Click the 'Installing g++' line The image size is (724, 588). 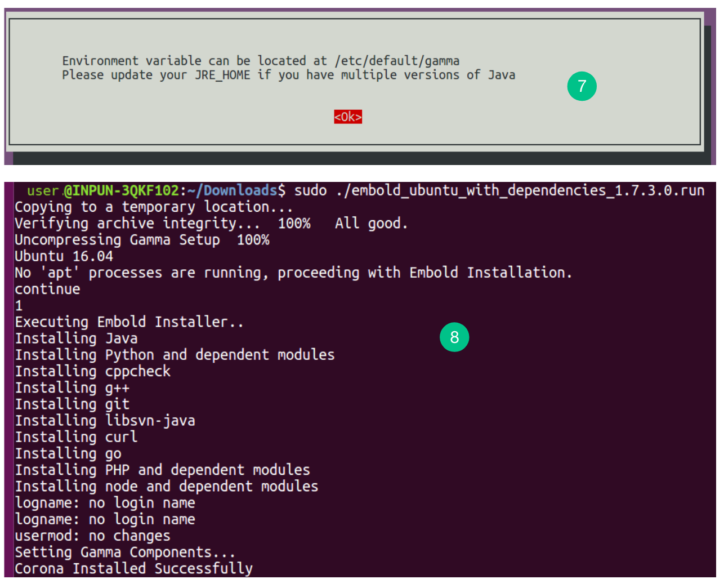72,387
